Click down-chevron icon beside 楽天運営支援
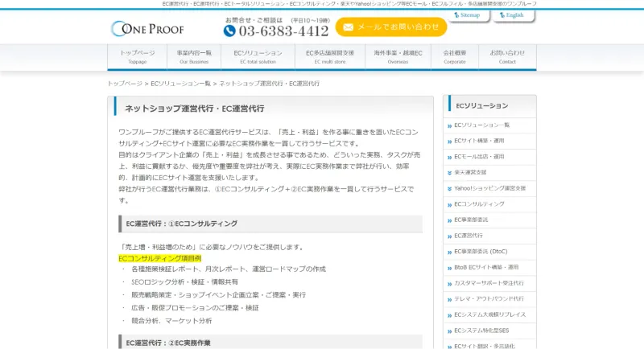The width and height of the screenshot is (644, 349). [x=449, y=173]
